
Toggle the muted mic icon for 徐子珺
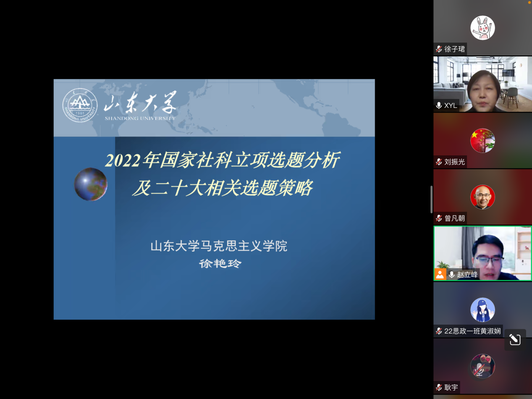pos(439,49)
